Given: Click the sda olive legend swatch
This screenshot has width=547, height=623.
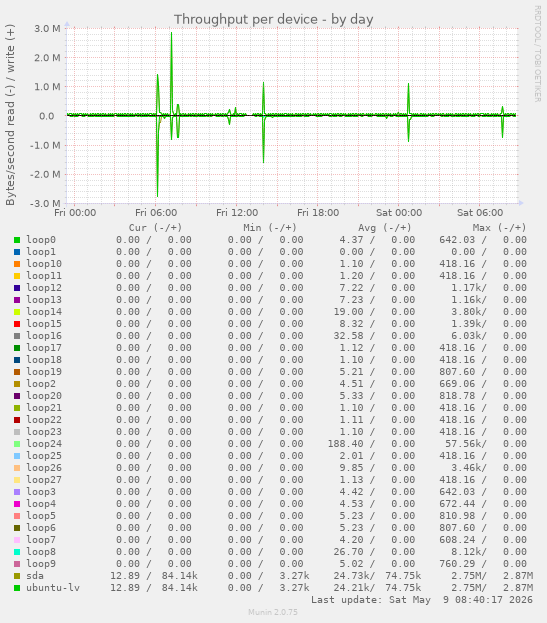Looking at the screenshot, I should pyautogui.click(x=17, y=576).
